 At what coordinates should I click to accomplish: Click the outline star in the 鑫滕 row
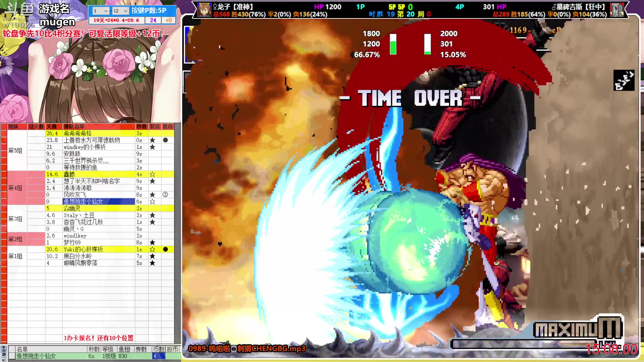pos(152,174)
